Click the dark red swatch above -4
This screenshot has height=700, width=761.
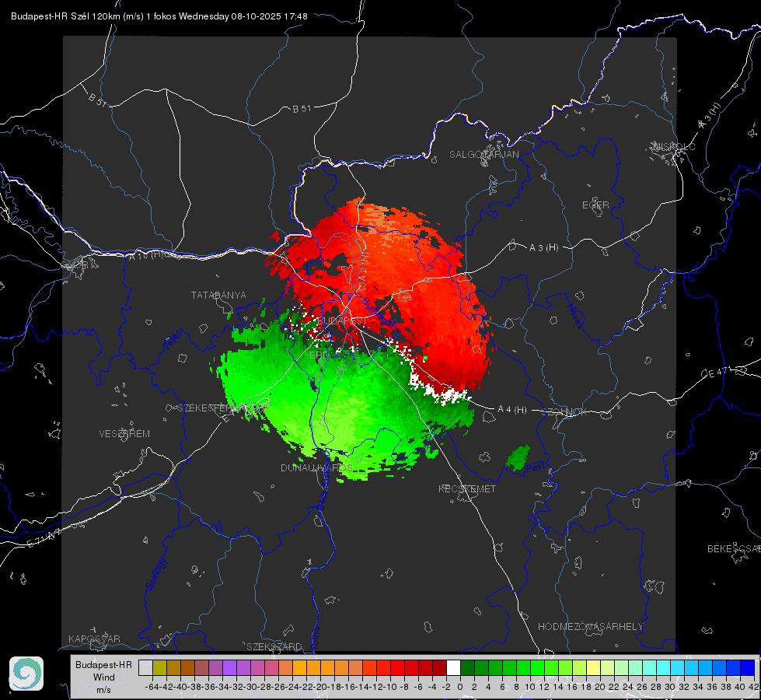point(439,667)
